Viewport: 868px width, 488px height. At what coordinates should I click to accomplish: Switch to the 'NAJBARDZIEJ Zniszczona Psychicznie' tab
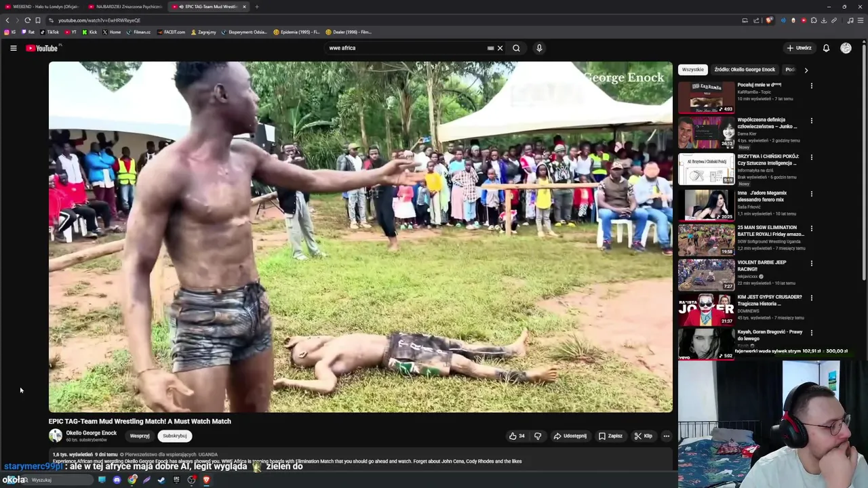coord(125,7)
